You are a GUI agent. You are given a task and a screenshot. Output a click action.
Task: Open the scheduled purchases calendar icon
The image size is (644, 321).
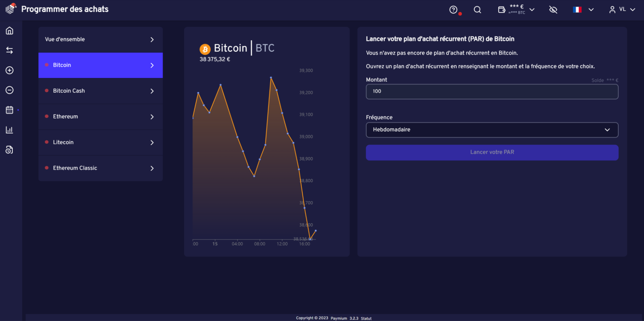(9, 110)
